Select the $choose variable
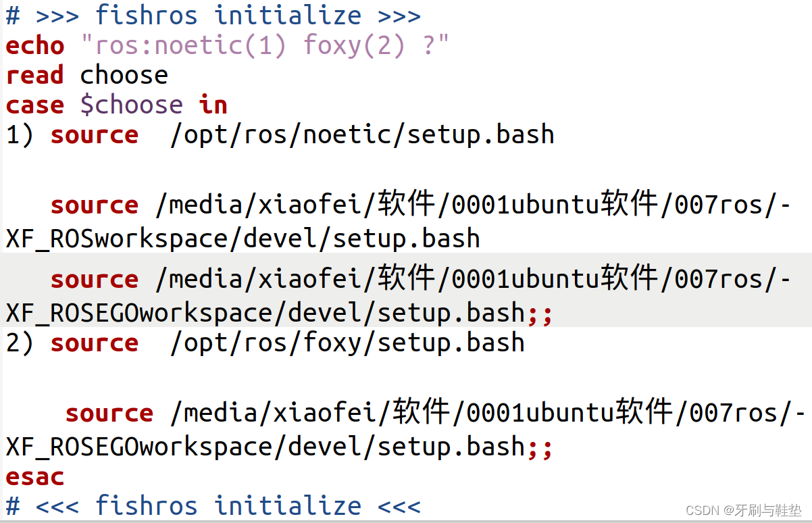812x523 pixels. click(x=131, y=104)
